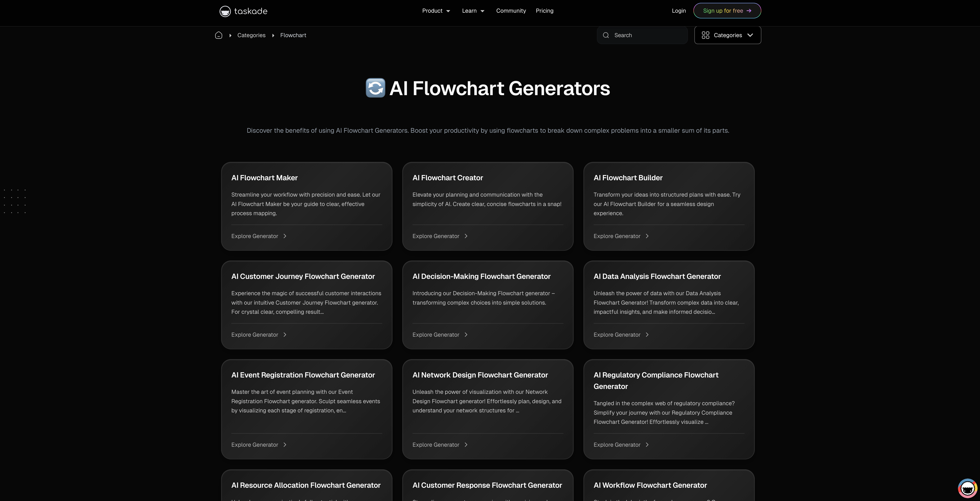Click the flowchart emoji beside the heading
980x501 pixels.
point(375,88)
